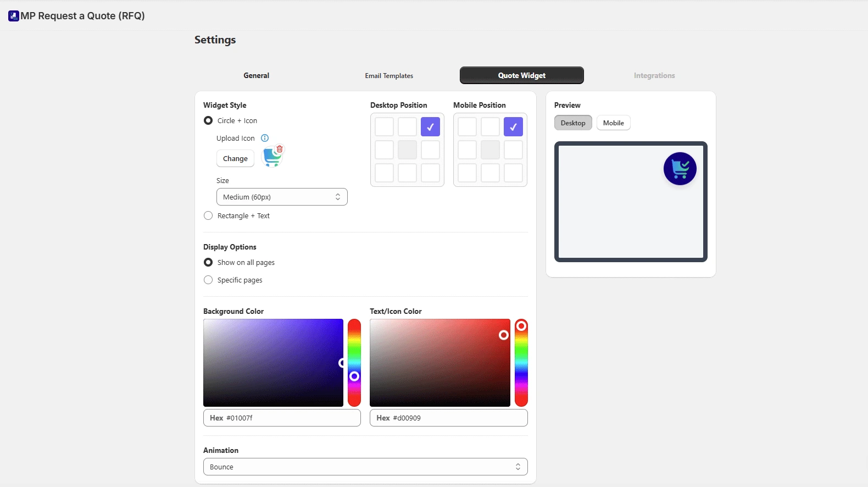Select top-right Mobile Position cell

pyautogui.click(x=513, y=126)
